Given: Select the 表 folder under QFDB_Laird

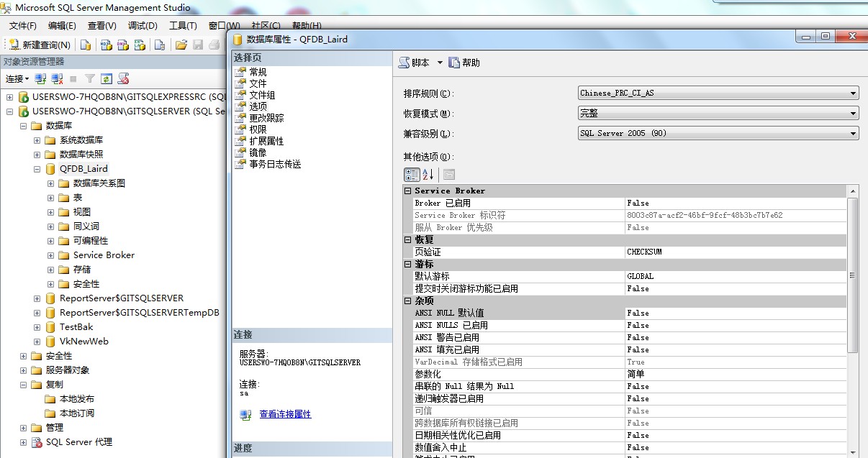Looking at the screenshot, I should (x=78, y=198).
